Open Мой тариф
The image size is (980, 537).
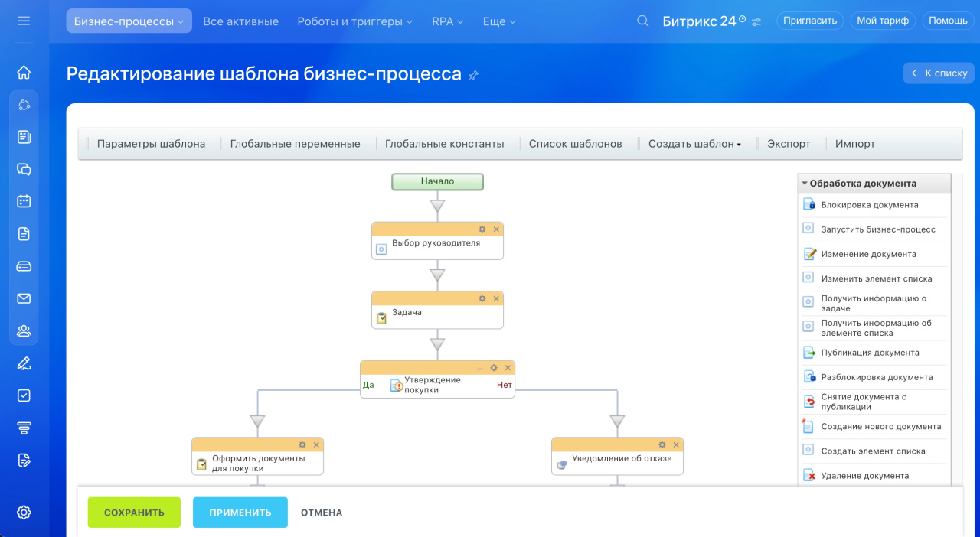point(883,21)
